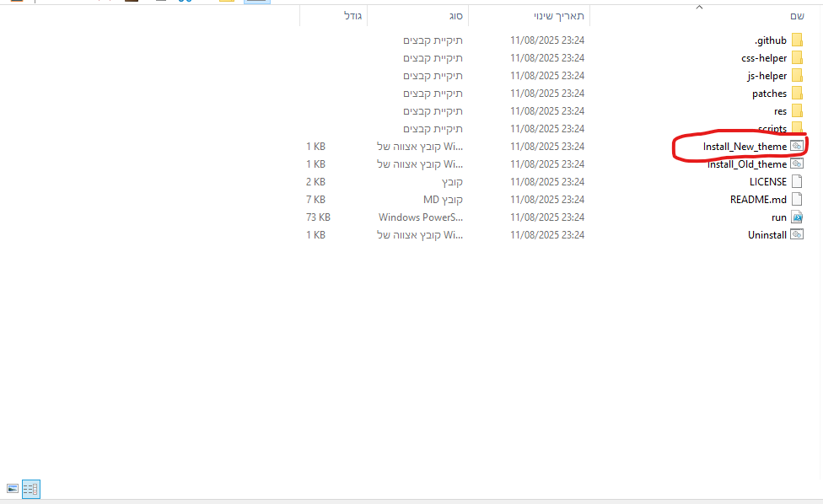Click the modified date in README.md row
Image resolution: width=823 pixels, height=504 pixels.
[x=547, y=199]
